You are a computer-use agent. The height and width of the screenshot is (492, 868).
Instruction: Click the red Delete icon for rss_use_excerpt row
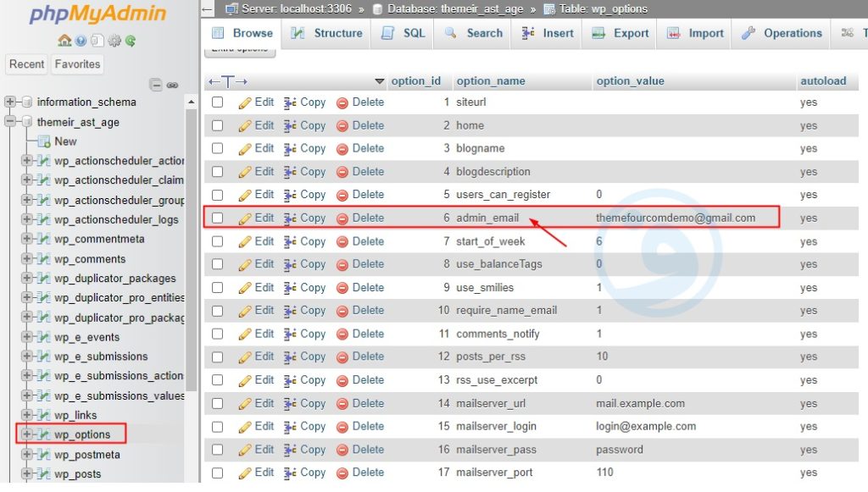pos(342,381)
